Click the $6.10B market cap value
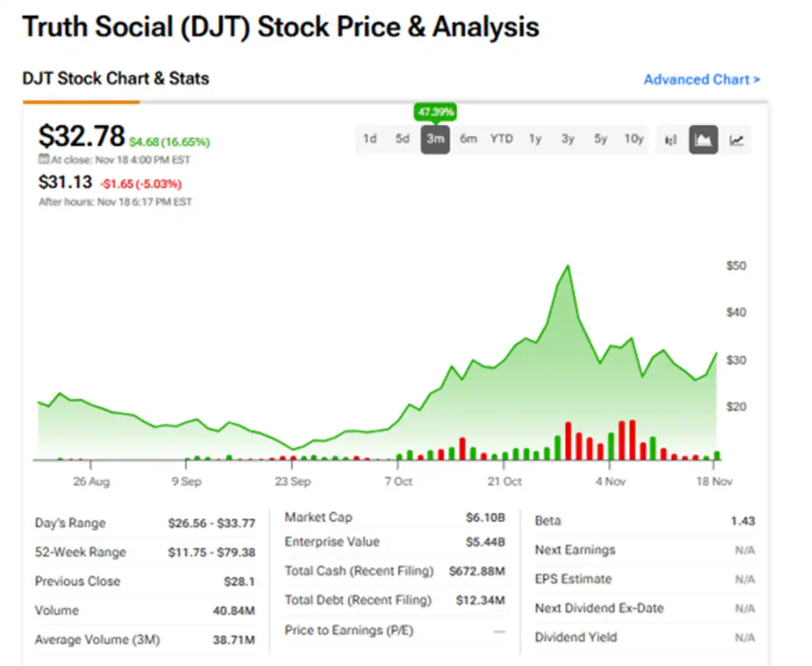Image resolution: width=812 pixels, height=666 pixels. 485,517
